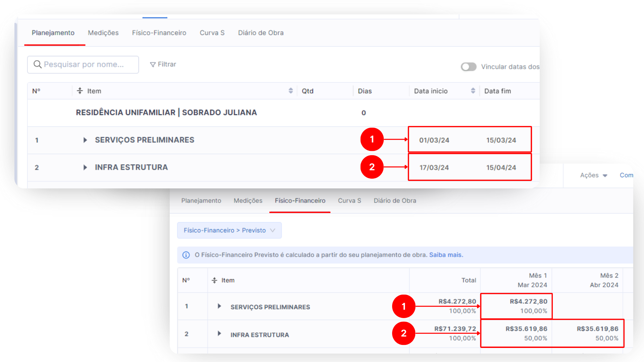Click the info icon in the blue banner
This screenshot has width=644, height=362.
pyautogui.click(x=186, y=255)
